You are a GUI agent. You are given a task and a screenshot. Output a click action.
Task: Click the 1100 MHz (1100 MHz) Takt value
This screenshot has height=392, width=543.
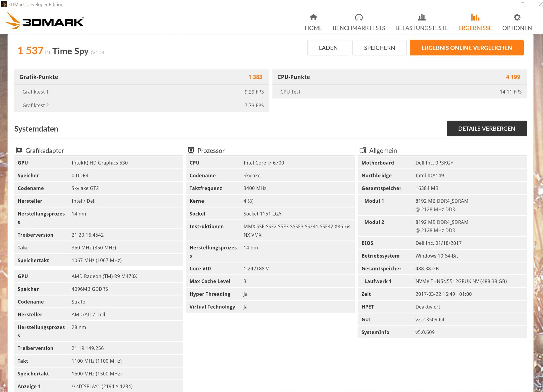(96, 361)
